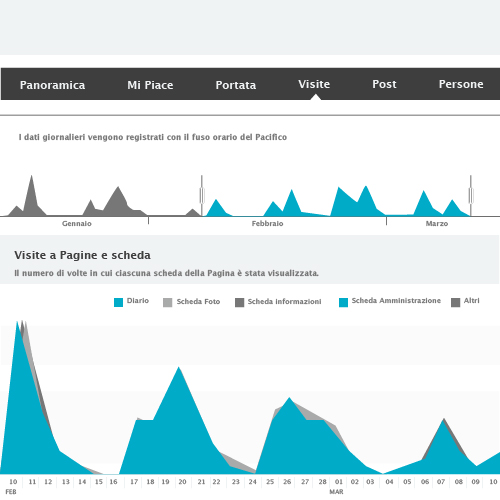
Task: Select the Febbraio month on timeline
Action: pos(267,223)
